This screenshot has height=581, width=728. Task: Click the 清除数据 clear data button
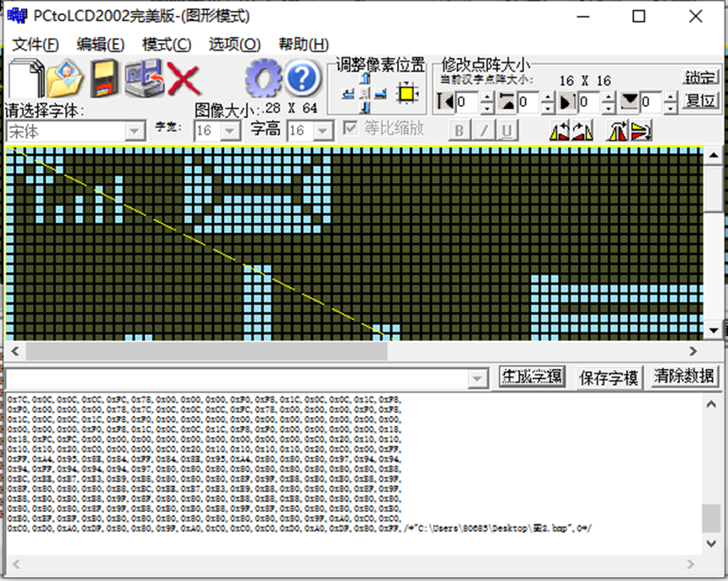tap(684, 376)
